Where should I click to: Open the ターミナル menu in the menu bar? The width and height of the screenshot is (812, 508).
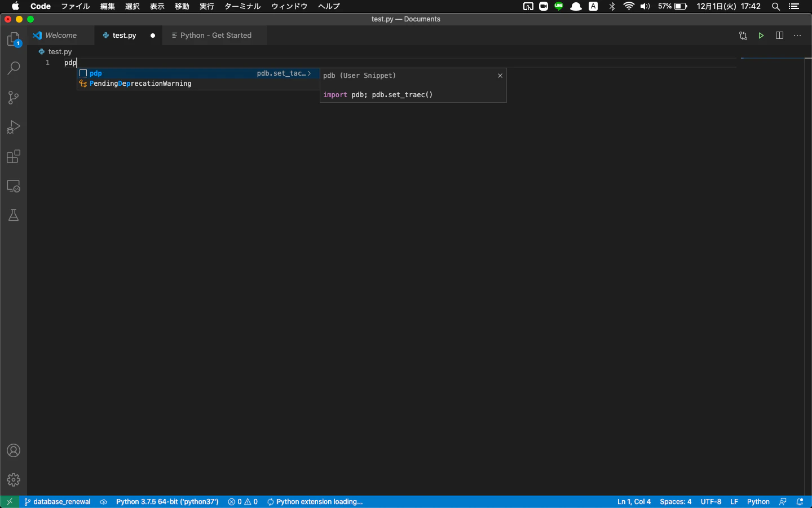(x=242, y=6)
